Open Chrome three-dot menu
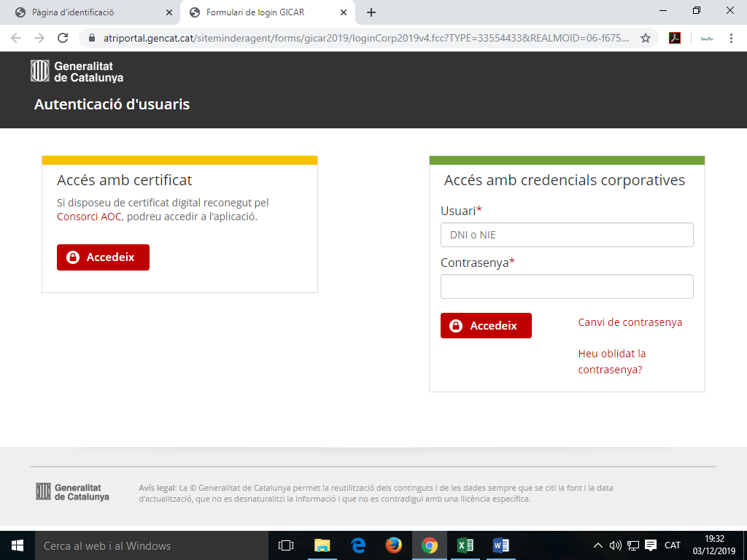 click(x=731, y=38)
